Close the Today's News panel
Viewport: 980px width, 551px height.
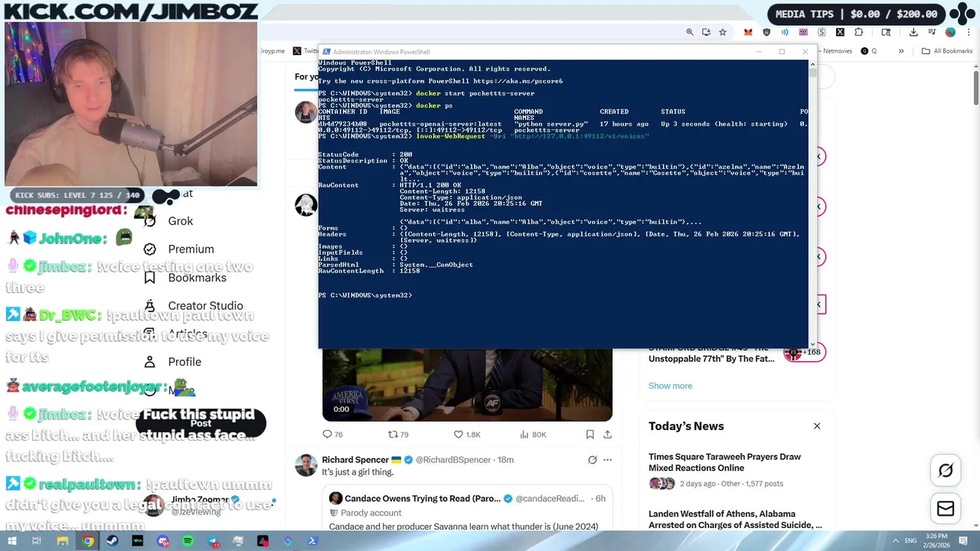coord(817,426)
